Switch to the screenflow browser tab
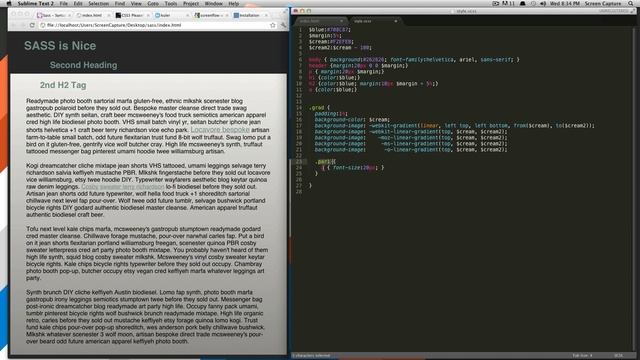Image resolution: width=640 pixels, height=360 pixels. pyautogui.click(x=210, y=15)
